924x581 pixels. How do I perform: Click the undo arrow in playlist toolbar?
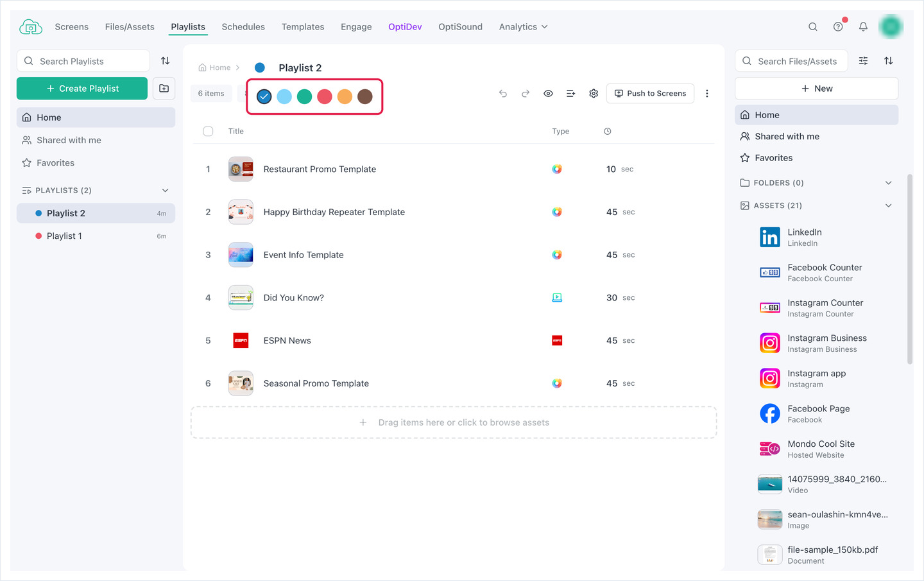(503, 94)
